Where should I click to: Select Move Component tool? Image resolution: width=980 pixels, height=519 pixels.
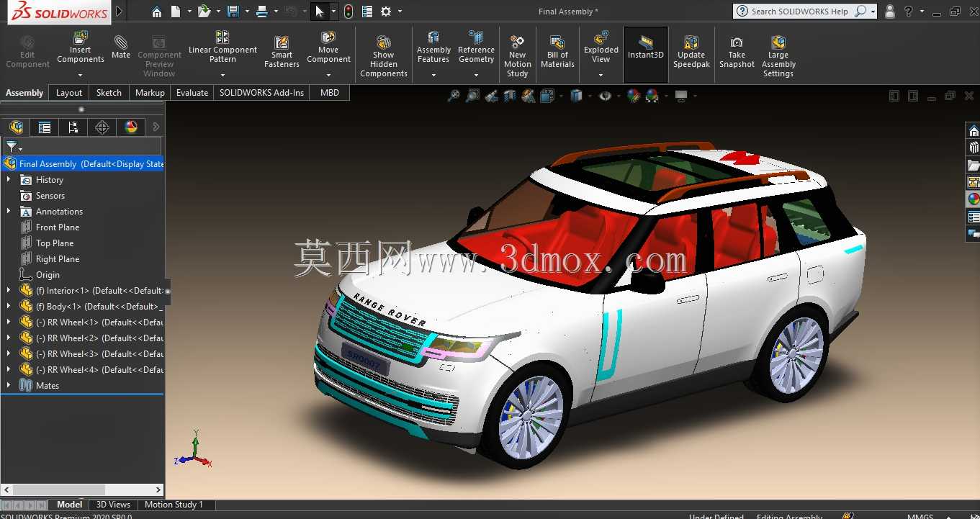[328, 47]
